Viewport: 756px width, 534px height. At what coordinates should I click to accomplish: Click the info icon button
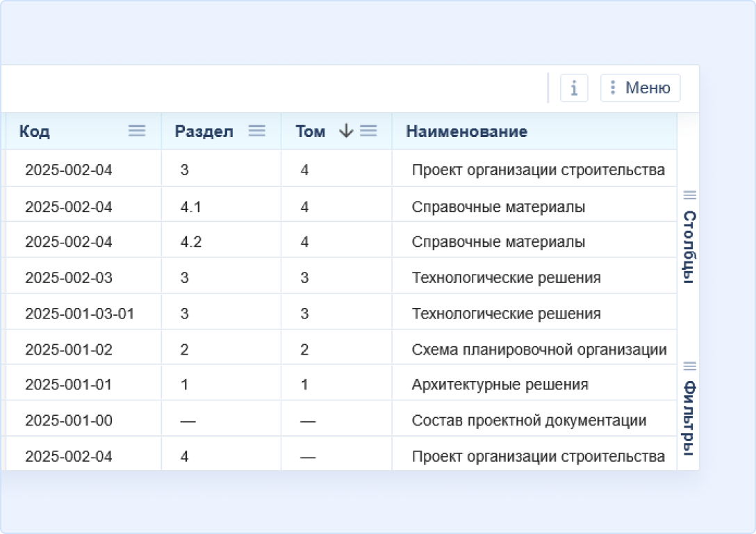[x=574, y=88]
